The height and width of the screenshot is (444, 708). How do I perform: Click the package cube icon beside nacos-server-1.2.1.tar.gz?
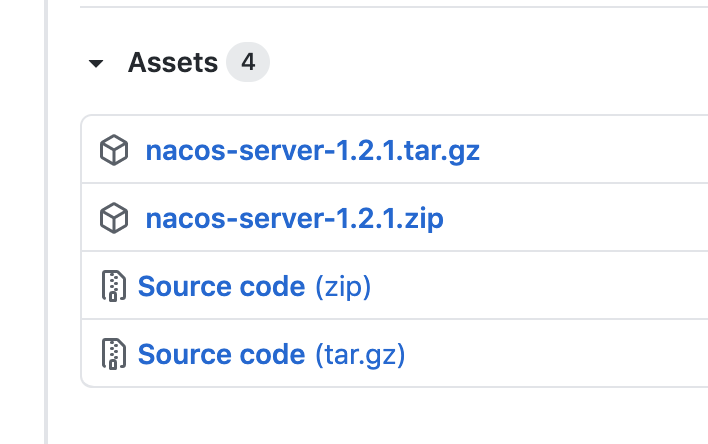point(114,150)
